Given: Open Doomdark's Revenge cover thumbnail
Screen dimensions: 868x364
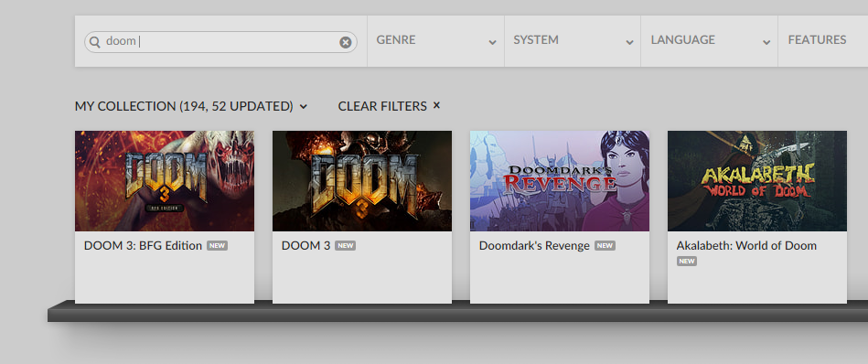Looking at the screenshot, I should (560, 181).
